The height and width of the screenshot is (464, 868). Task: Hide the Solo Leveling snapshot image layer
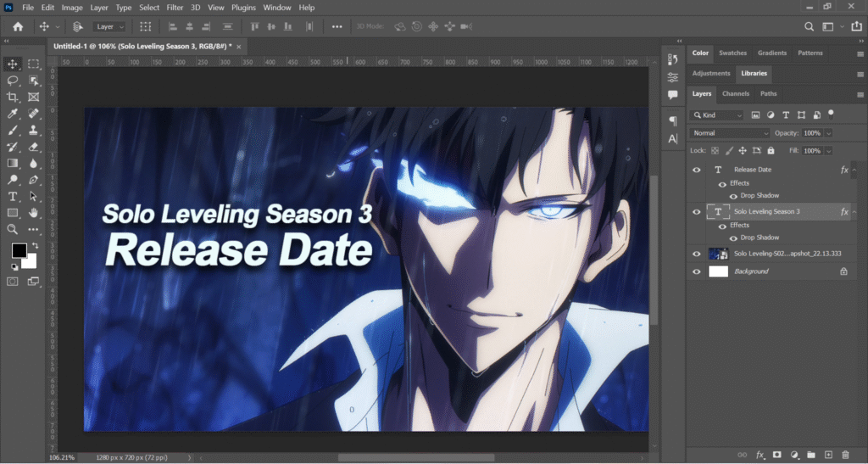point(697,254)
